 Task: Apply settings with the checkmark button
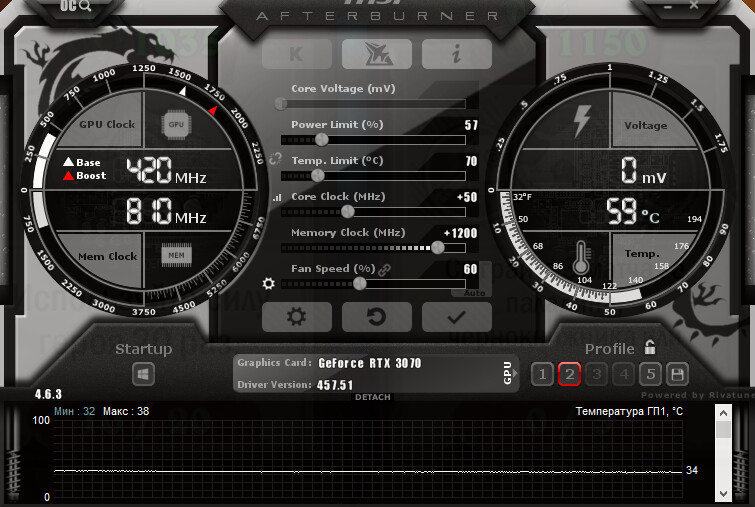456,317
